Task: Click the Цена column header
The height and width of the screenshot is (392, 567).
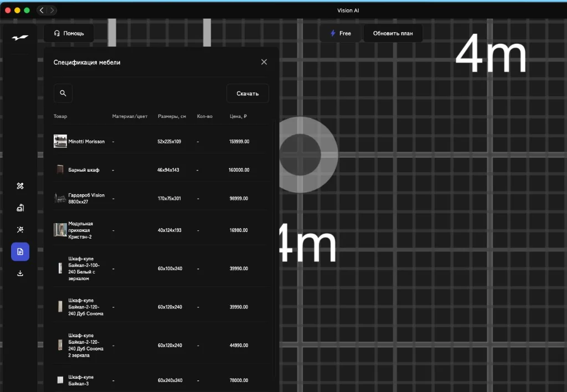Action: point(238,116)
